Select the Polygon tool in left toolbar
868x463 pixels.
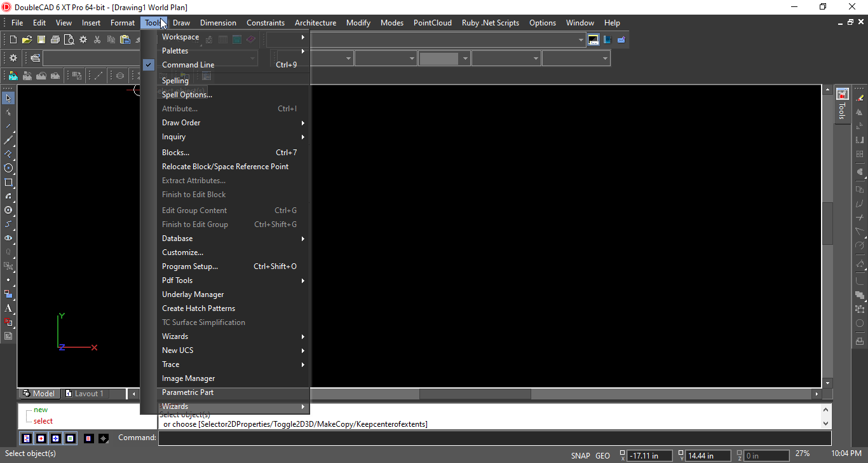tap(8, 154)
